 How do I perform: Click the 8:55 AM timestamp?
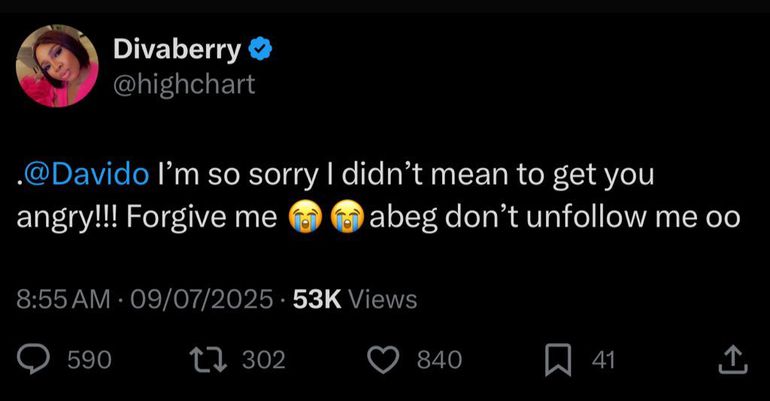(x=63, y=298)
